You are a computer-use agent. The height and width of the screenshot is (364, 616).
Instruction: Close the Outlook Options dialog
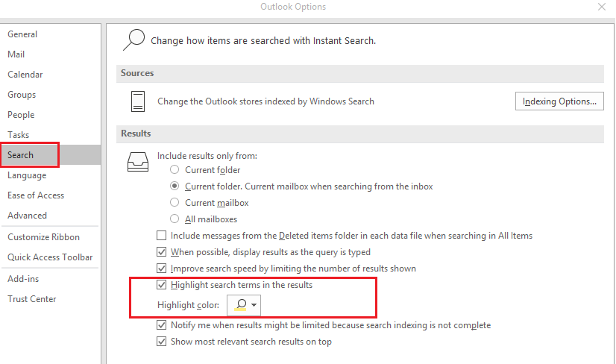coord(602,7)
